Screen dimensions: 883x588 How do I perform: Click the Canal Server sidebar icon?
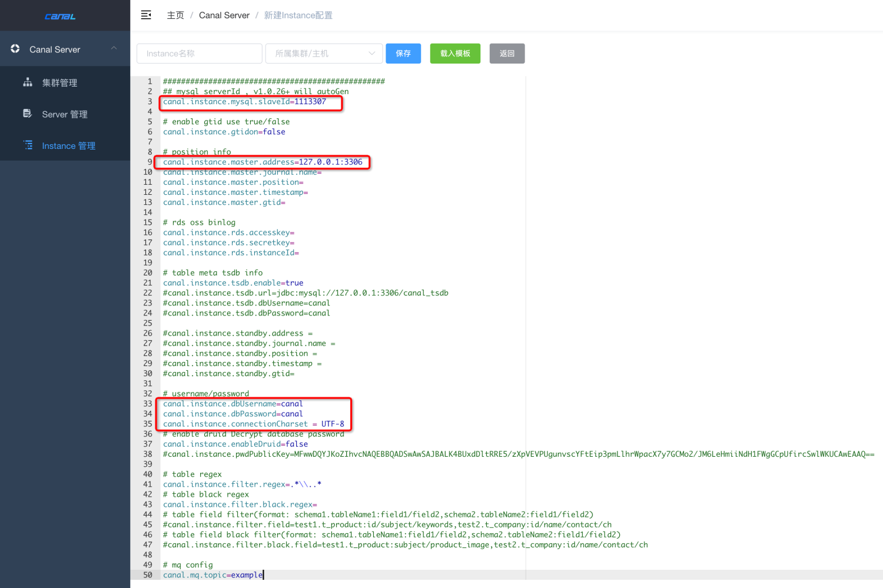(x=15, y=49)
